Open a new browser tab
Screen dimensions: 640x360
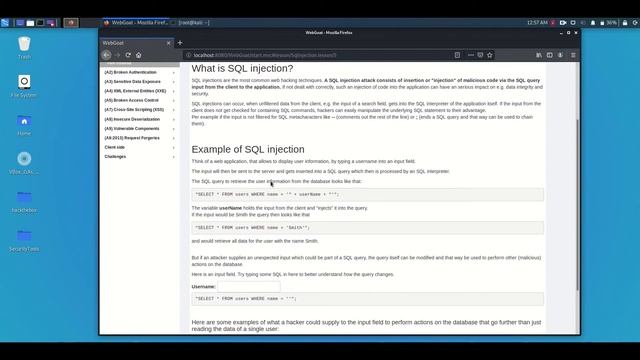tap(180, 43)
